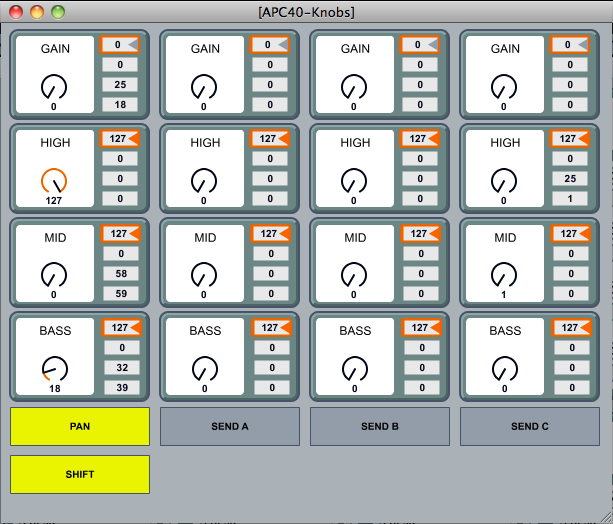Toggle the SEND B button

point(380,426)
